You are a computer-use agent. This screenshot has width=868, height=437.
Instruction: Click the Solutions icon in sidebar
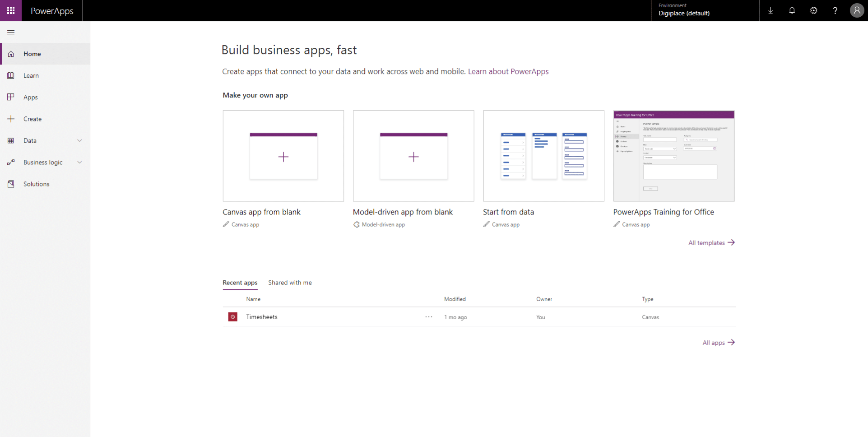click(x=11, y=184)
